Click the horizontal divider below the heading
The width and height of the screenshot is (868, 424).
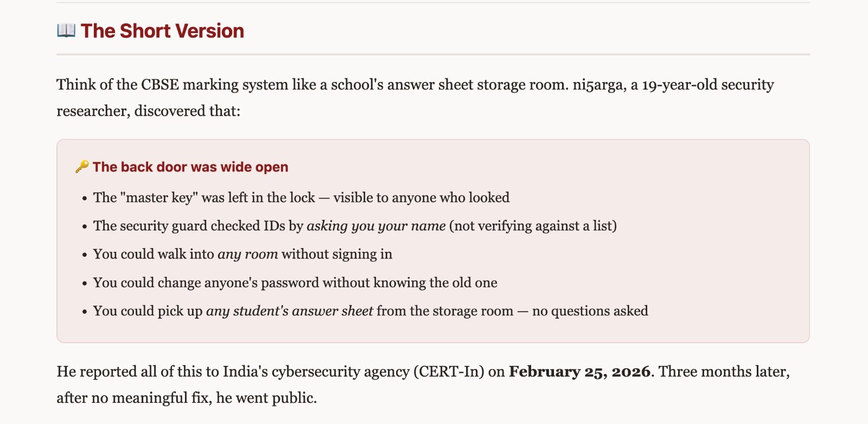click(433, 54)
